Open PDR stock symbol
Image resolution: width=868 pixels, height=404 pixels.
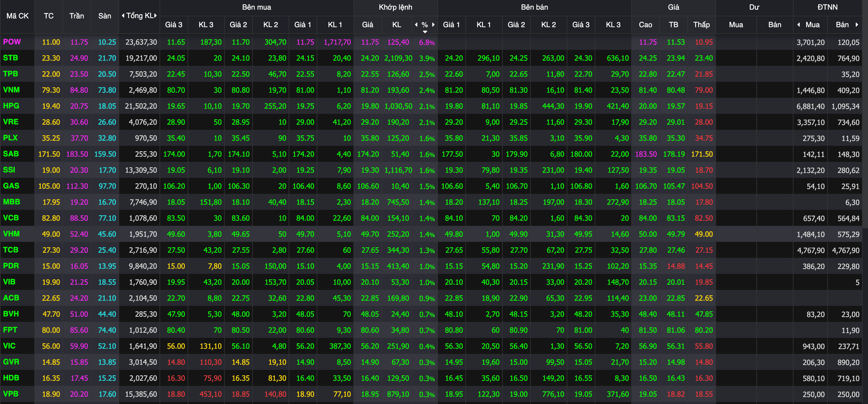click(11, 266)
